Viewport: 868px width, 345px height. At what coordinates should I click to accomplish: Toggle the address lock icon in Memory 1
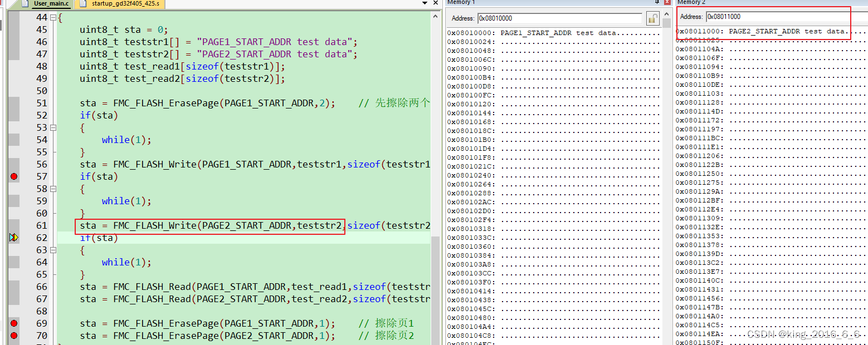[x=653, y=18]
